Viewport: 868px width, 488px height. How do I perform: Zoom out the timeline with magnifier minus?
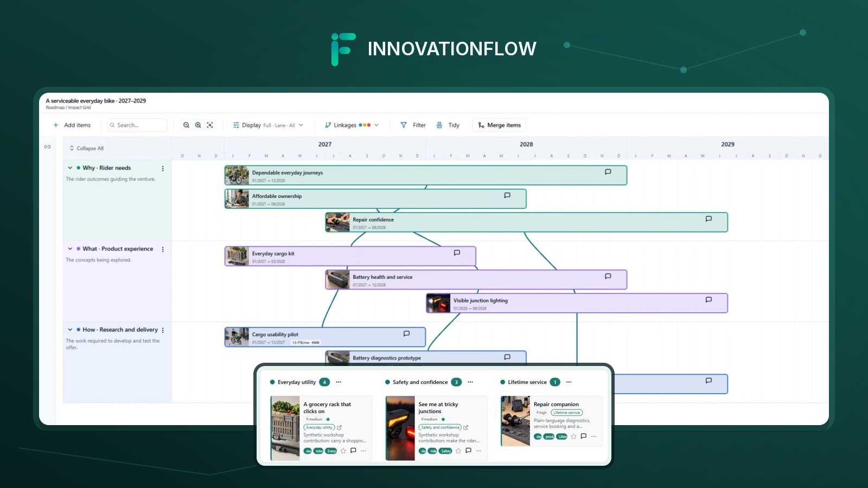186,125
